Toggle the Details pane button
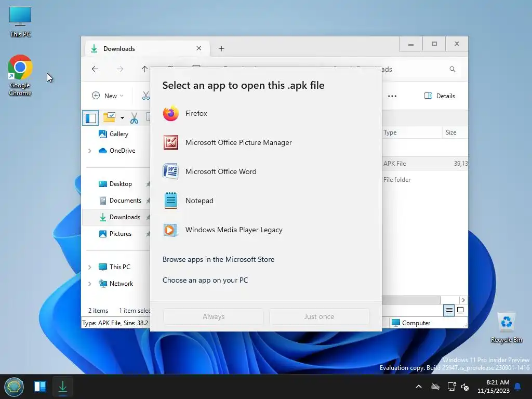This screenshot has width=532, height=399. click(x=440, y=96)
